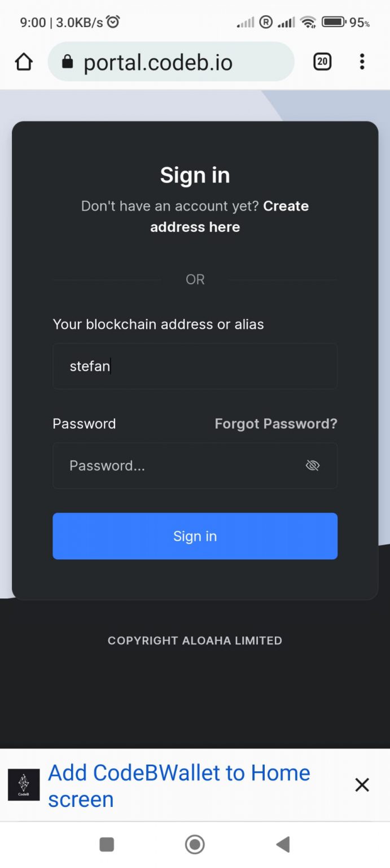
Task: Open the Add CodeBWallet to Home screen prompt
Action: (x=179, y=785)
